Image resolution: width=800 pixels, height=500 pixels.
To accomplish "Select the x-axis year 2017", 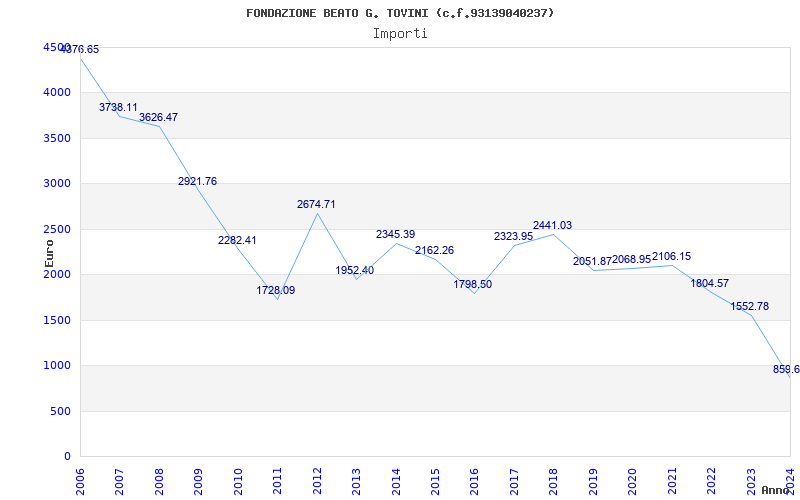I will [514, 482].
